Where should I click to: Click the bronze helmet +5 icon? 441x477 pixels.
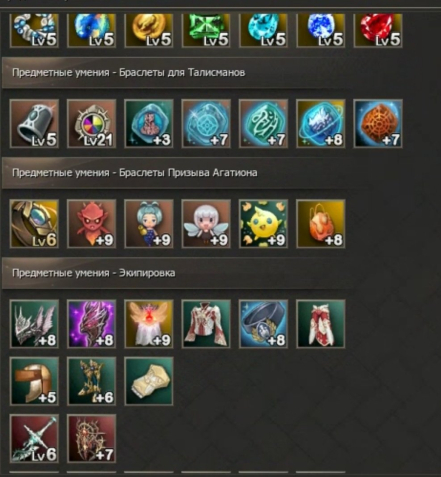(34, 381)
